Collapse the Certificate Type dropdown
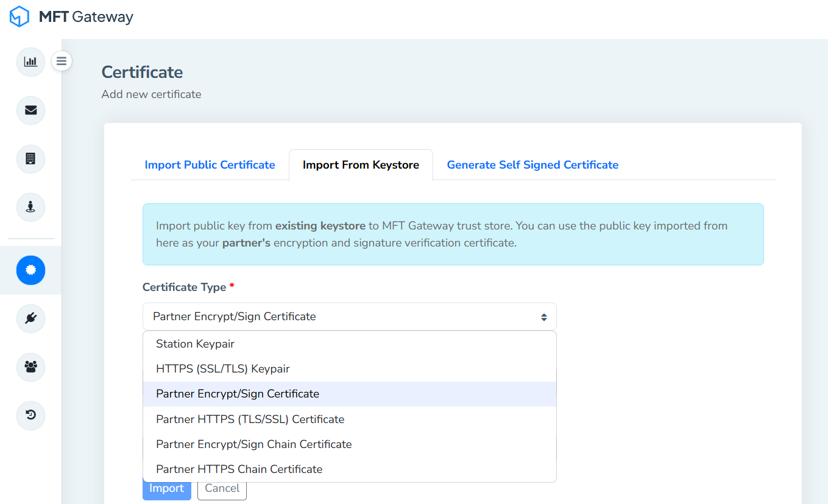Screen dimensions: 828x504 (x=349, y=317)
